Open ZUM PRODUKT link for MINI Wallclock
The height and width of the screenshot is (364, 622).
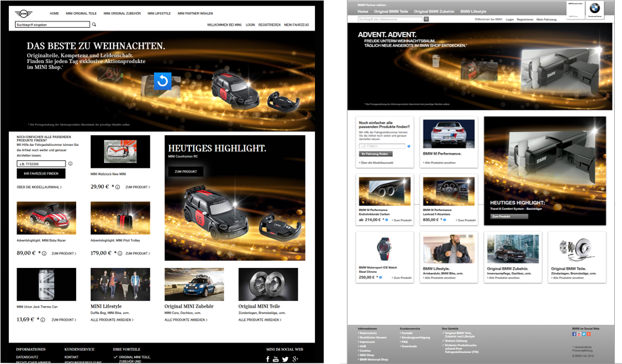(x=138, y=187)
